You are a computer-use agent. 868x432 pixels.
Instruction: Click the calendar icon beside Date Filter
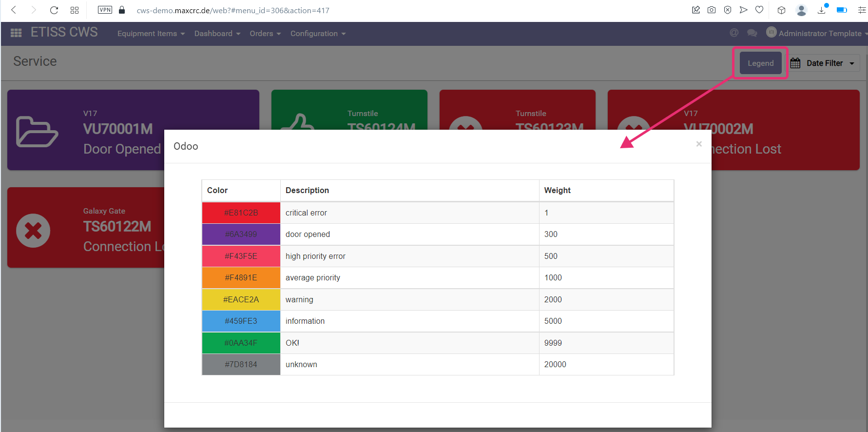point(795,63)
